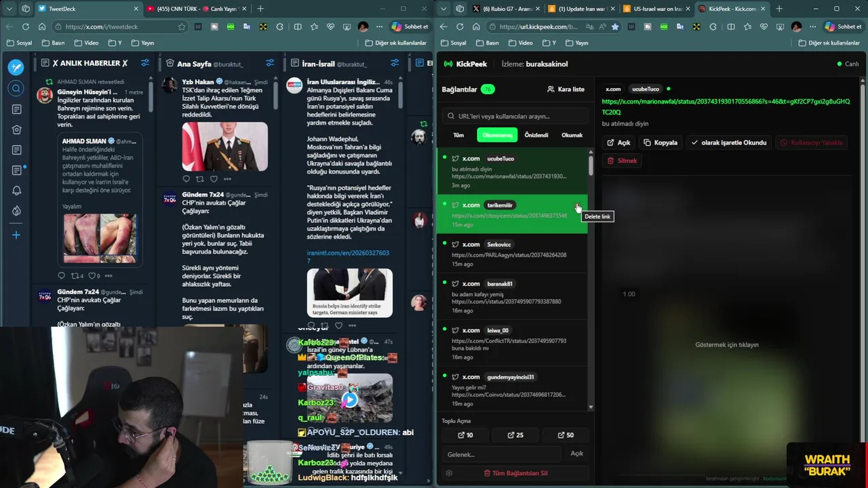Open more menu on Yzb Hakan tweet
Screen dimensions: 868x488
227,179
